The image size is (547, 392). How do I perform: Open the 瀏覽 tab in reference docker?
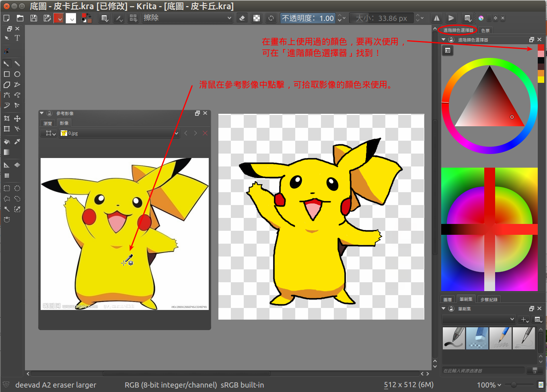[48, 123]
